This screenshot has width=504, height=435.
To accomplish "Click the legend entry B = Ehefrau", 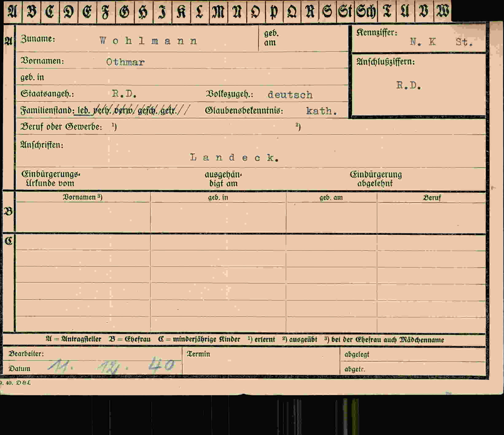I will [x=130, y=339].
